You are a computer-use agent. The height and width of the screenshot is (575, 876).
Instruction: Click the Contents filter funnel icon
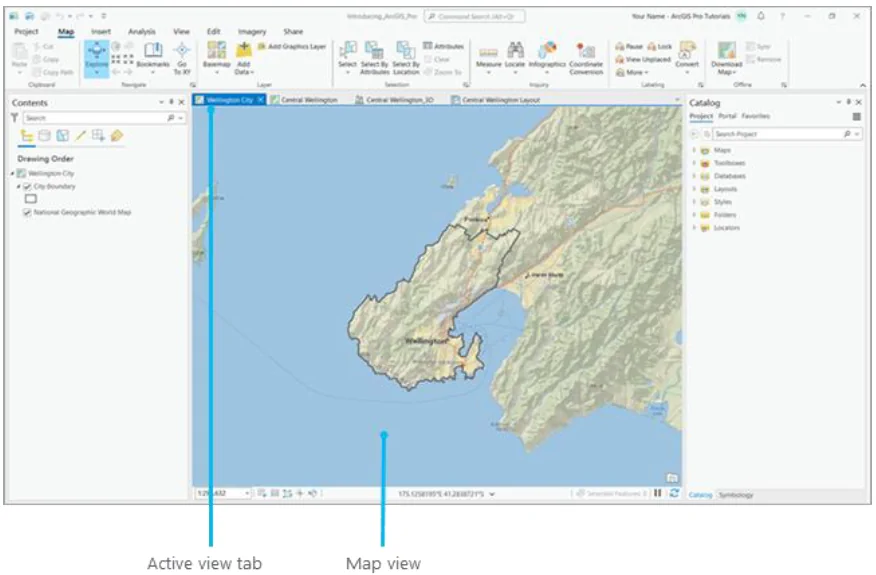15,117
